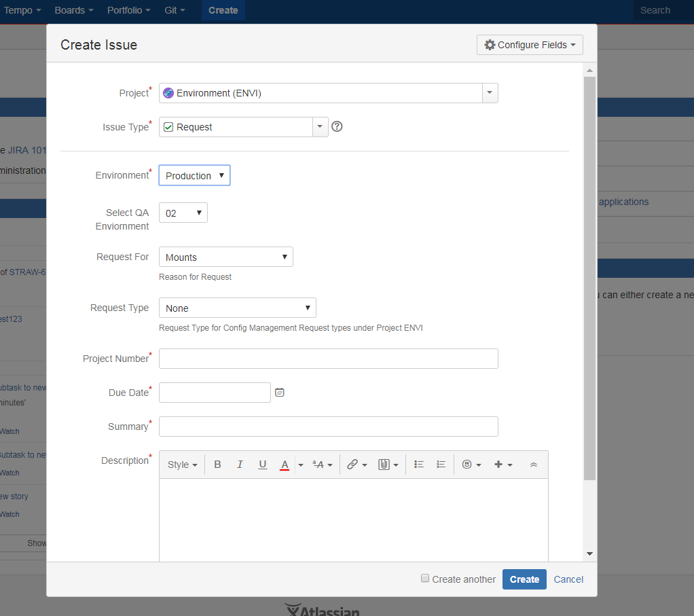Image resolution: width=694 pixels, height=616 pixels.
Task: Click the Summary input field
Action: point(329,427)
